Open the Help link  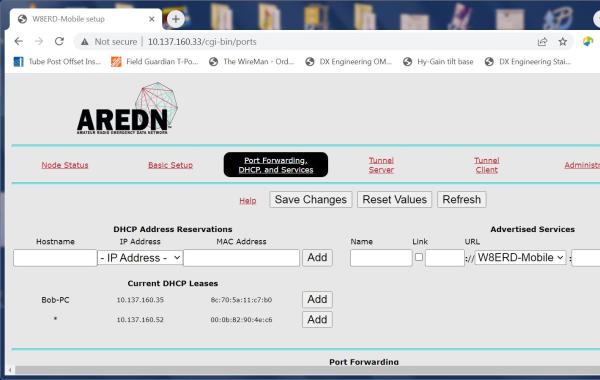(x=248, y=201)
